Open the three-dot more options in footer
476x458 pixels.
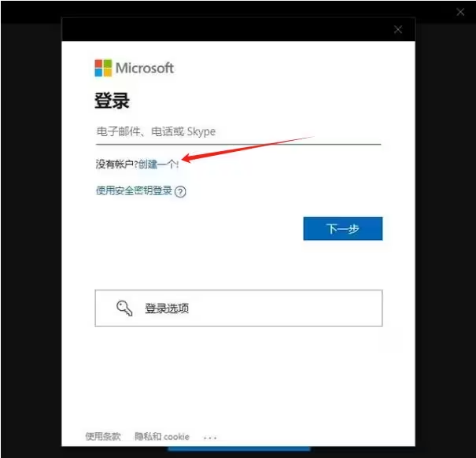click(210, 438)
